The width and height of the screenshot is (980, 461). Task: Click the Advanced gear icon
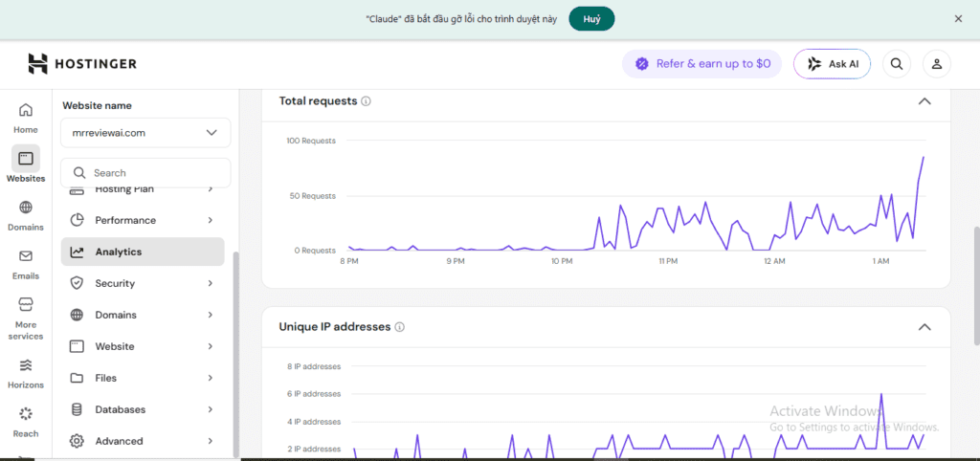coord(77,441)
